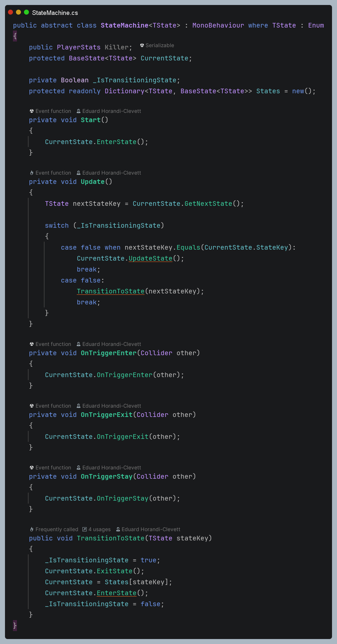This screenshot has width=337, height=644.
Task: Click the green maximize window button
Action: click(26, 12)
